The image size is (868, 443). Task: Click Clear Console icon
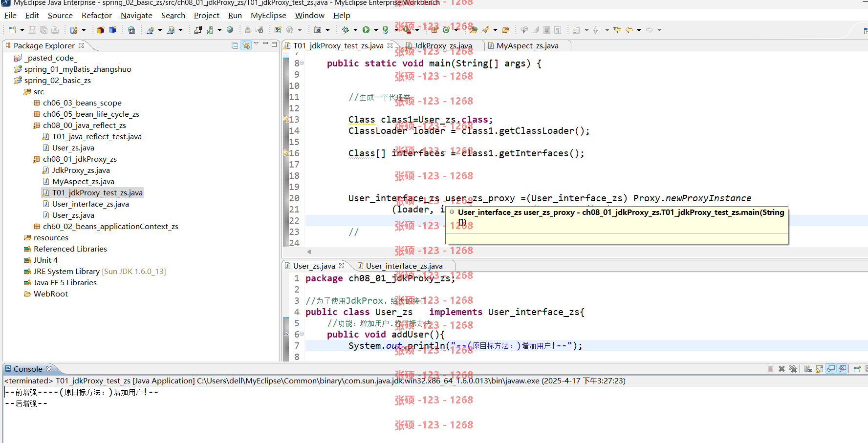tap(808, 369)
